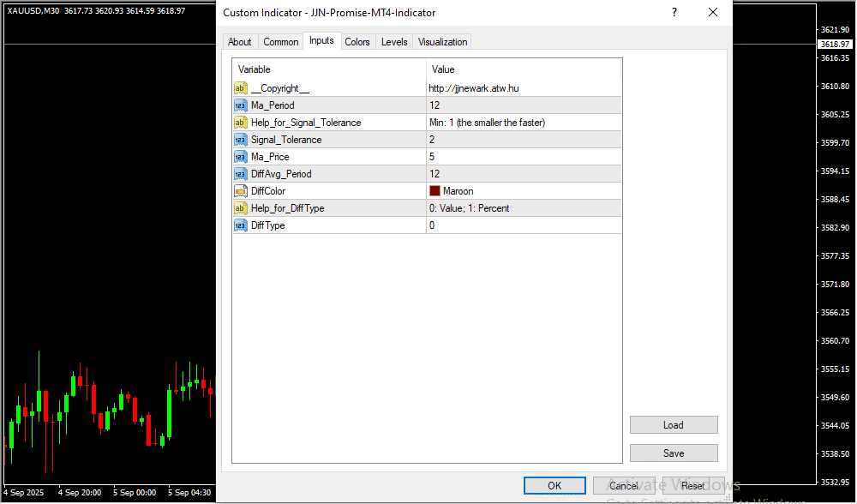The image size is (857, 504).
Task: Switch to the About tab
Action: [x=240, y=42]
